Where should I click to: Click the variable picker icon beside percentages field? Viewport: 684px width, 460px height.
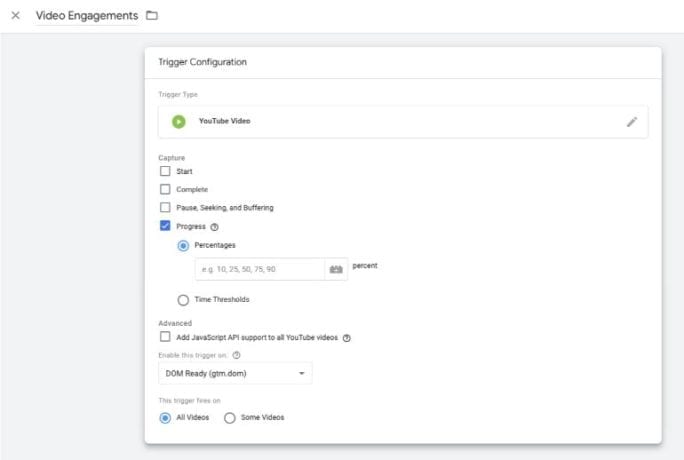click(x=336, y=269)
